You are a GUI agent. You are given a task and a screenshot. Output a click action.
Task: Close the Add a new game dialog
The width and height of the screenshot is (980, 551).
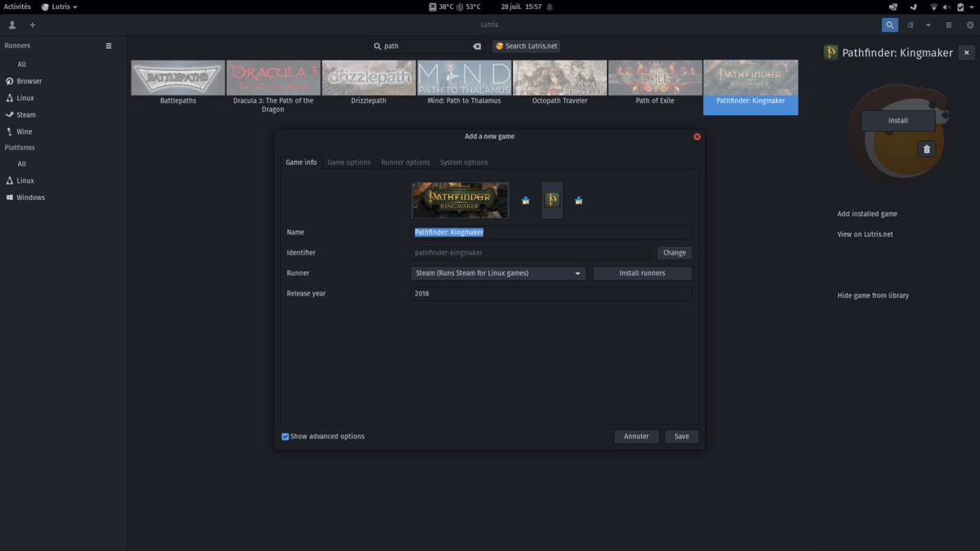[x=697, y=136]
